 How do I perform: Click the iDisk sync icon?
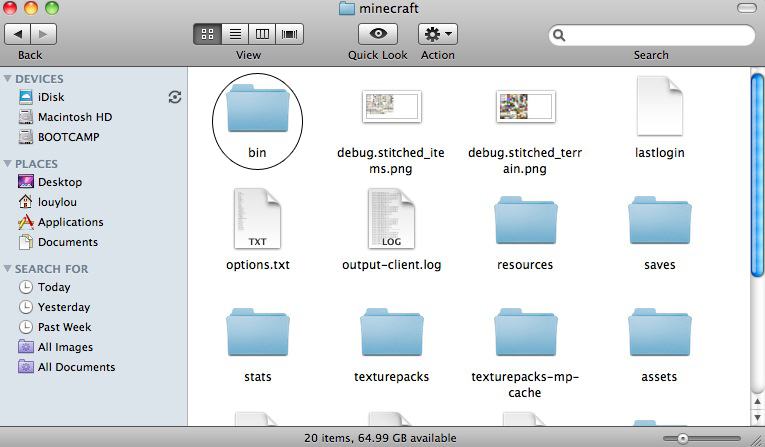point(175,97)
